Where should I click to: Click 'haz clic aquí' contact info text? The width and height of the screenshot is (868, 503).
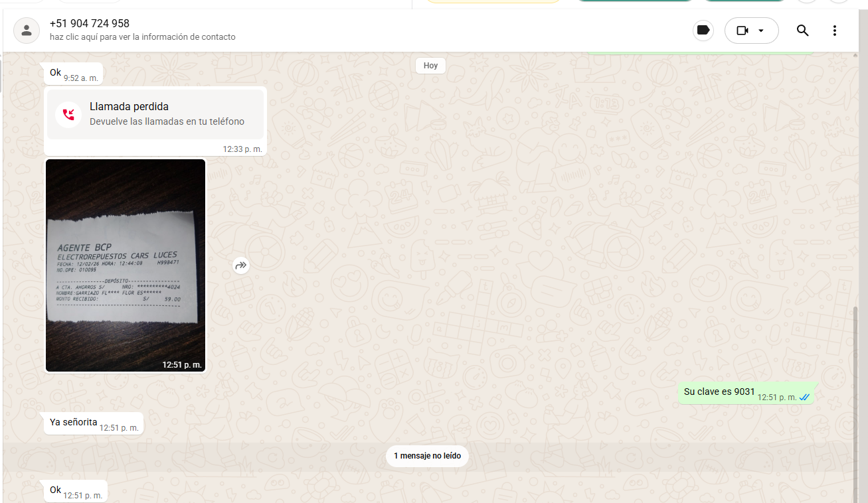pos(142,37)
